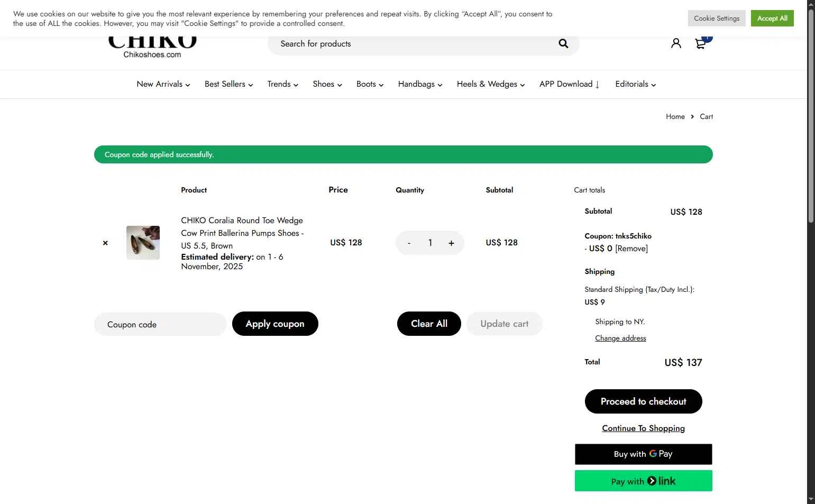Open CHIKO Coralia product title link

click(242, 233)
